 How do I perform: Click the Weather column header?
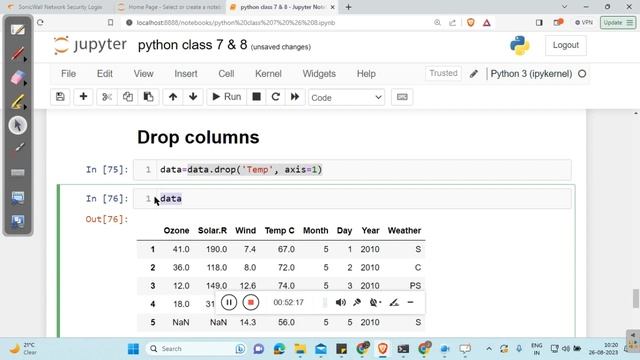click(404, 231)
